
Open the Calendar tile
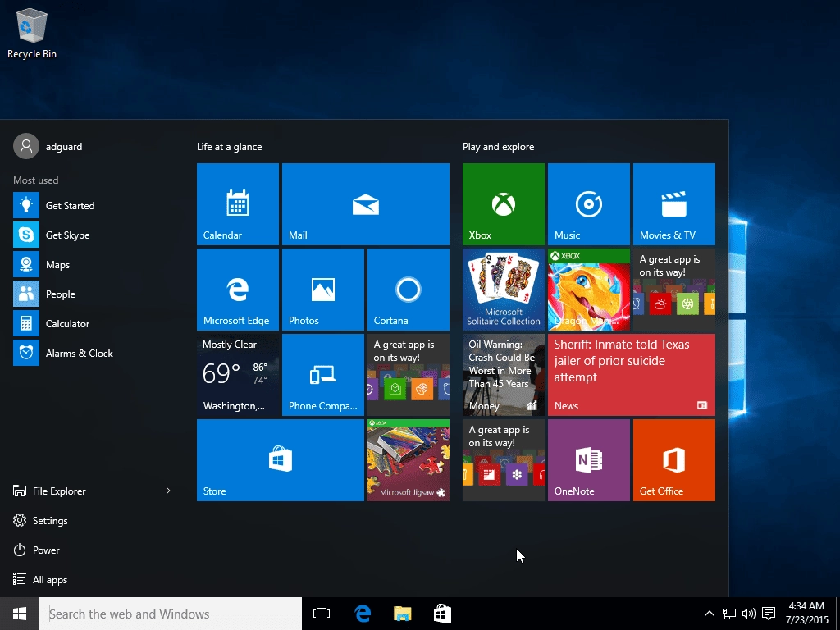click(238, 204)
